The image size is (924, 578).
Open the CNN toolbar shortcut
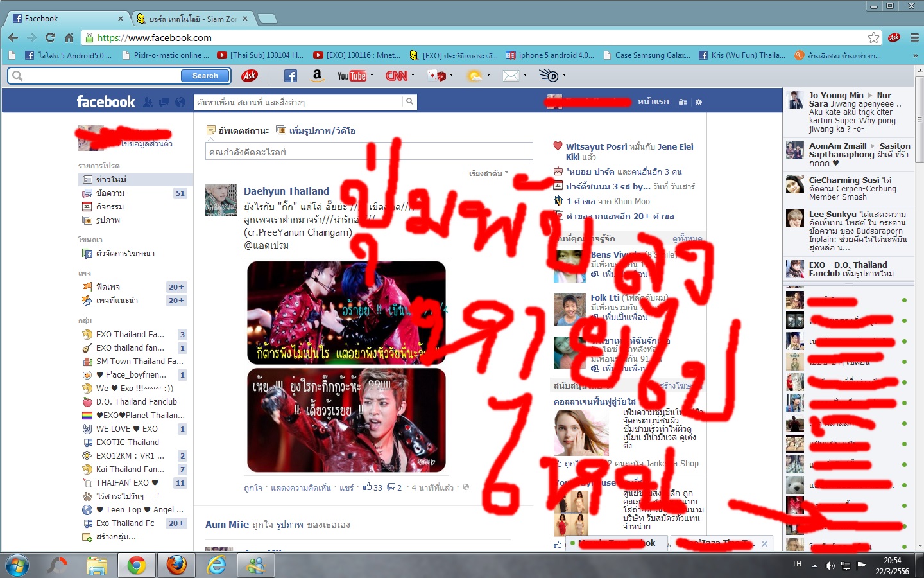tap(397, 76)
